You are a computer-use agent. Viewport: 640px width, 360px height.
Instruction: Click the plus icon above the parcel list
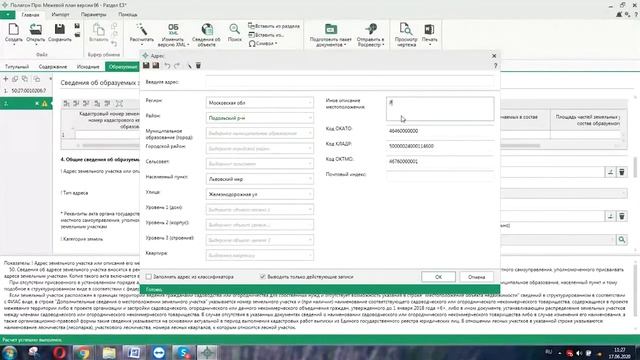[x=6, y=79]
